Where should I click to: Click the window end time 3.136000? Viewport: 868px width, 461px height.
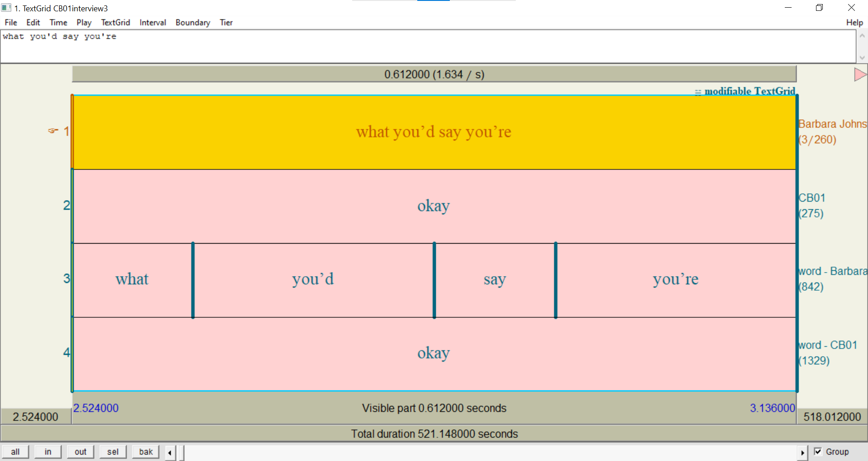[773, 408]
